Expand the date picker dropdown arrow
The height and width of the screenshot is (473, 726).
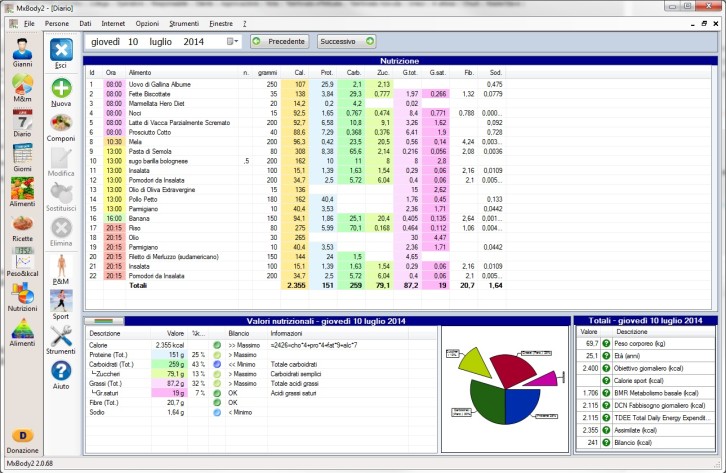click(x=234, y=42)
